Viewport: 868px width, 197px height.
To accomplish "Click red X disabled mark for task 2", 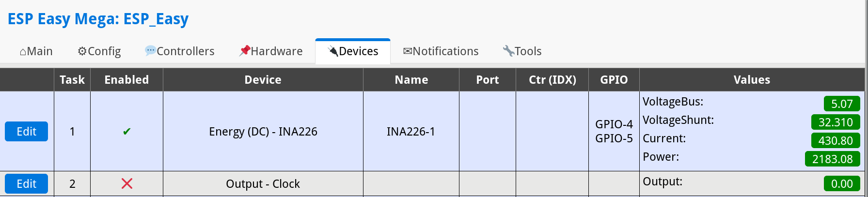I will tap(127, 183).
